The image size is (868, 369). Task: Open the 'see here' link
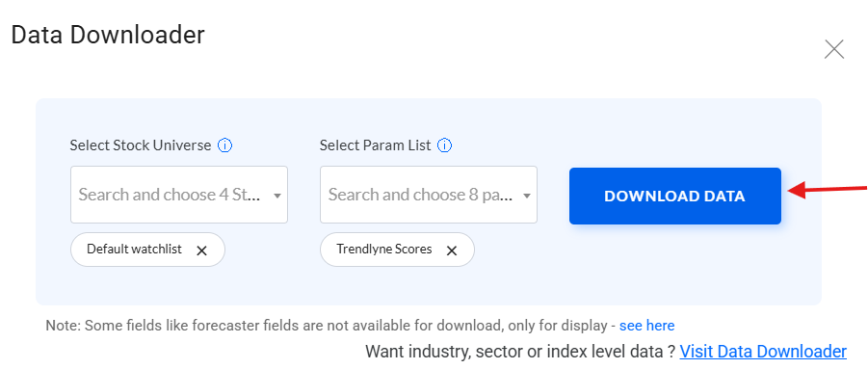pyautogui.click(x=646, y=326)
